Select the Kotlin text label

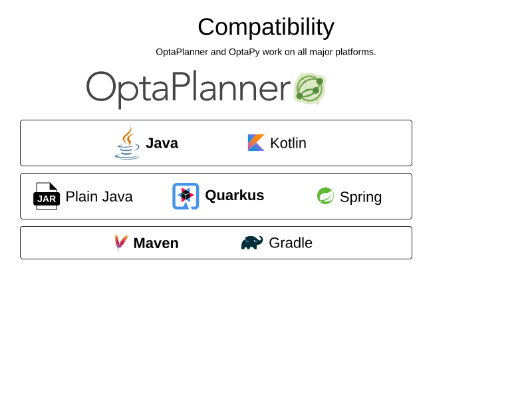(x=289, y=143)
